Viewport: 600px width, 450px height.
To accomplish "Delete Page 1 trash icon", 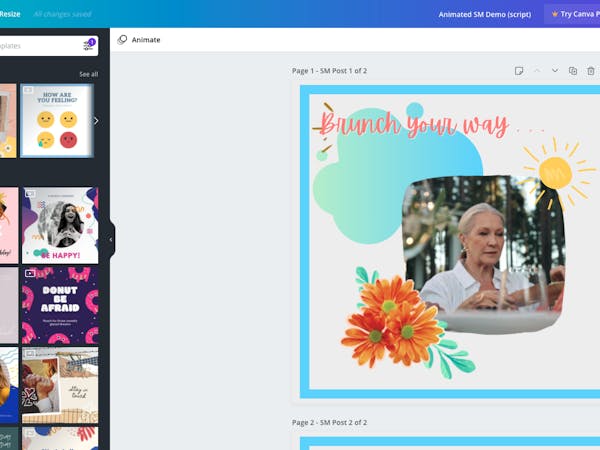I will pos(591,71).
